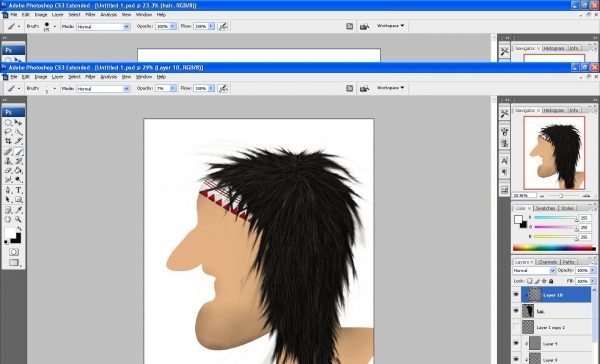Hide the hair layer visibility eye
The image size is (600, 364).
[516, 311]
